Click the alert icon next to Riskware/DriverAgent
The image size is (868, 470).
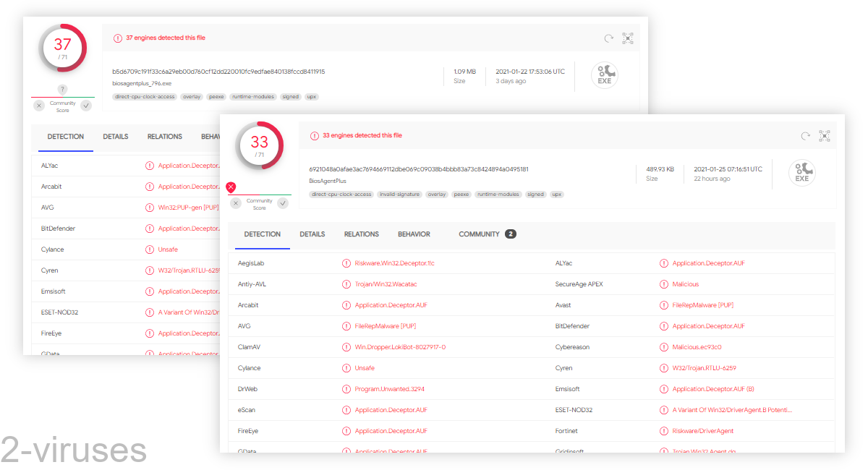664,431
